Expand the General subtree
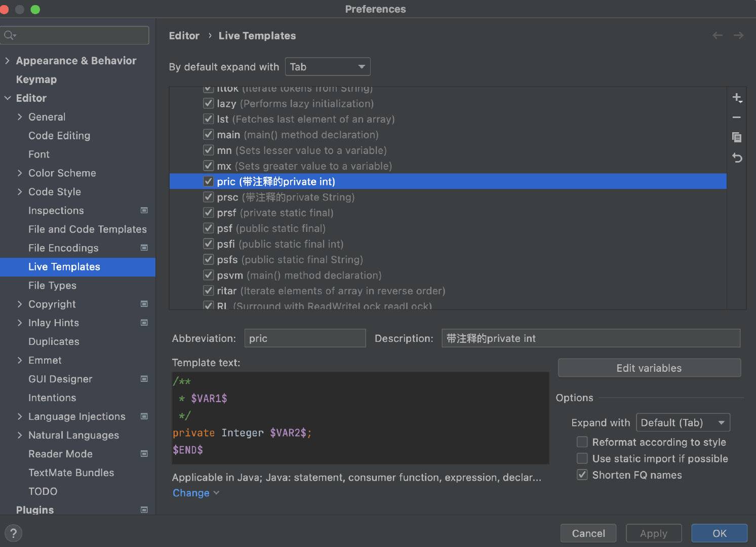This screenshot has width=756, height=547. (x=20, y=117)
